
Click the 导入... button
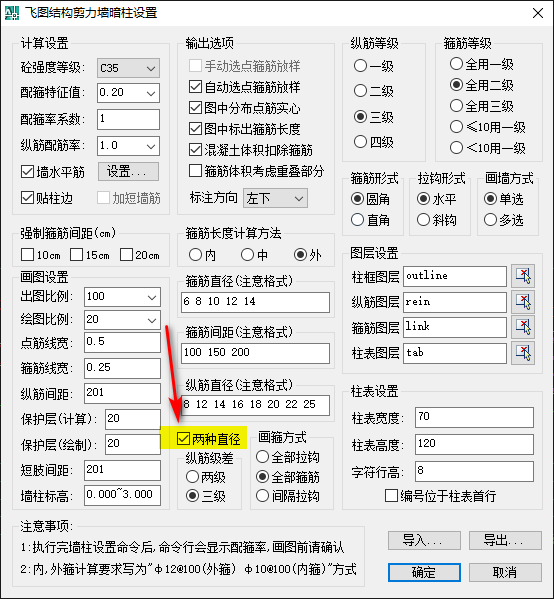coord(424,541)
